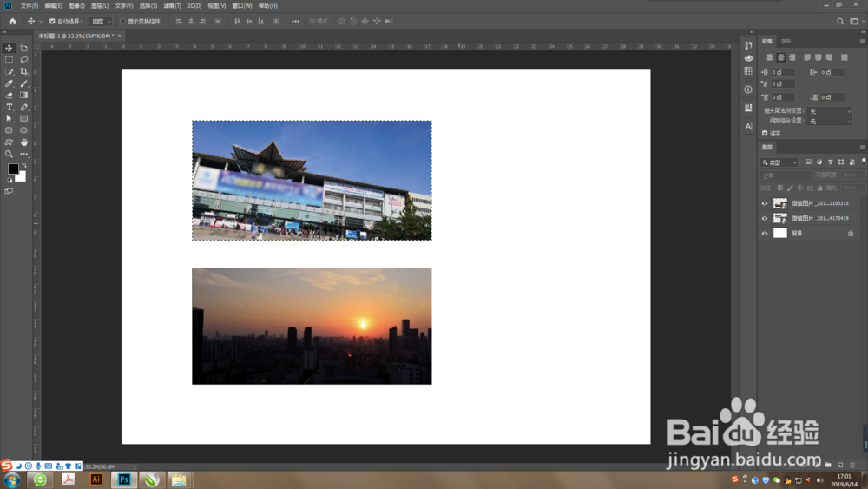
Task: Toggle lock all button in layers panel
Action: 820,188
